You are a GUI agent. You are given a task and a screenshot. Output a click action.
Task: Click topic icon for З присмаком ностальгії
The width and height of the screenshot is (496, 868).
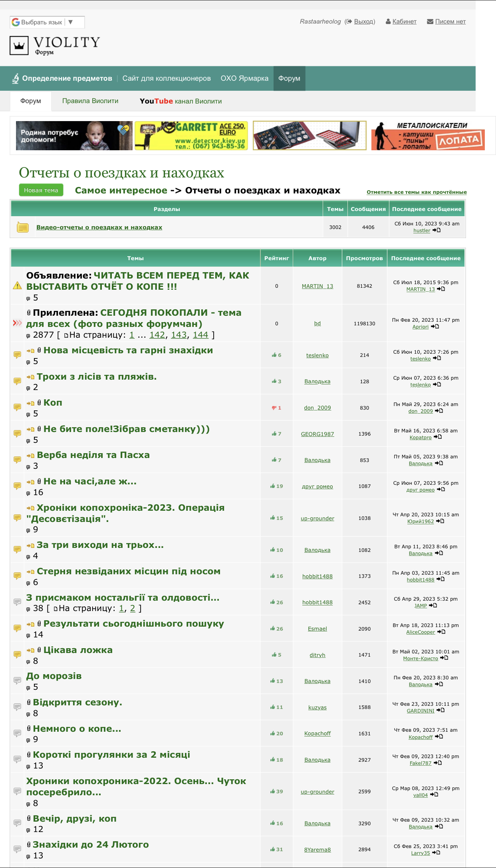tap(17, 602)
